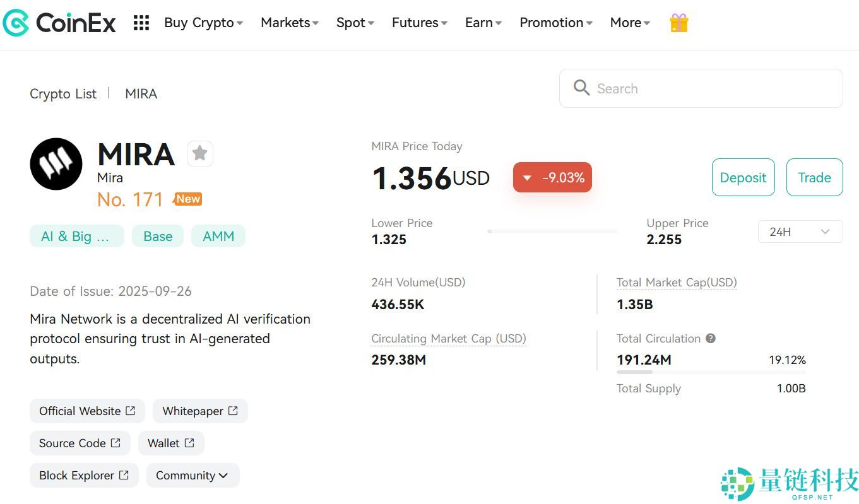
Task: Open the 24H time range dropdown
Action: (800, 231)
